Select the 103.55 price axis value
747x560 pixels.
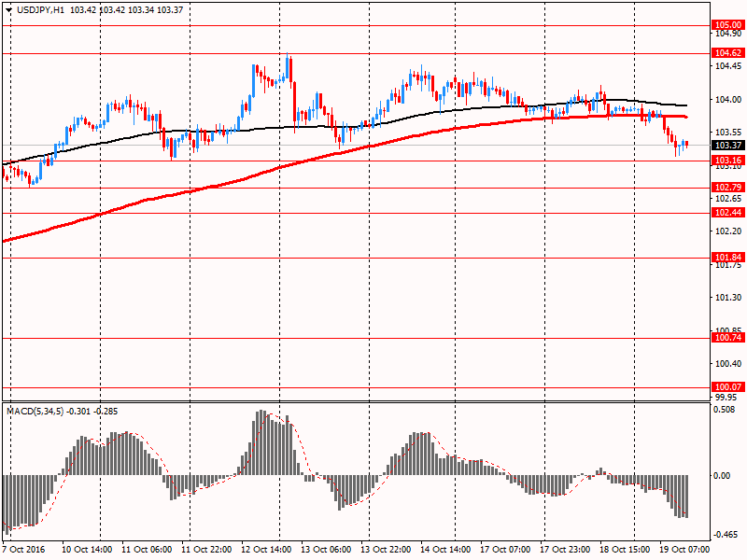click(728, 133)
